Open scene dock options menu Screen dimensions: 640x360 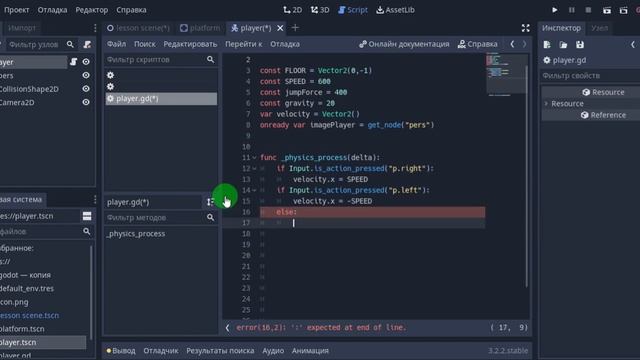pyautogui.click(x=95, y=28)
